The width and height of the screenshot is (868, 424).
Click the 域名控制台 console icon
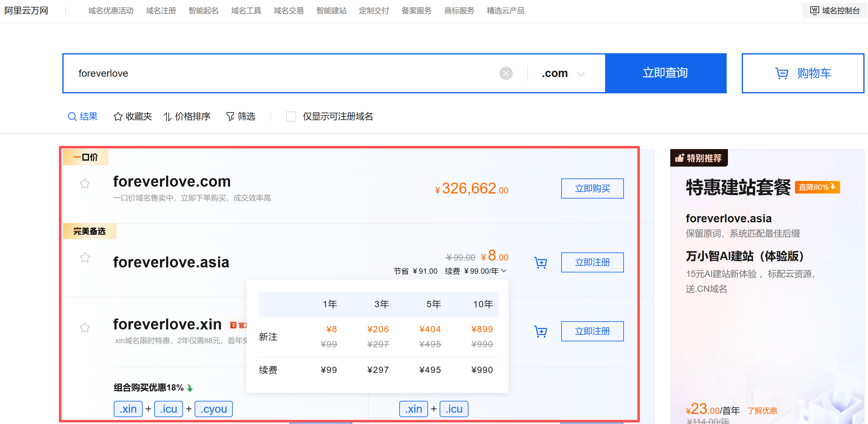click(814, 10)
